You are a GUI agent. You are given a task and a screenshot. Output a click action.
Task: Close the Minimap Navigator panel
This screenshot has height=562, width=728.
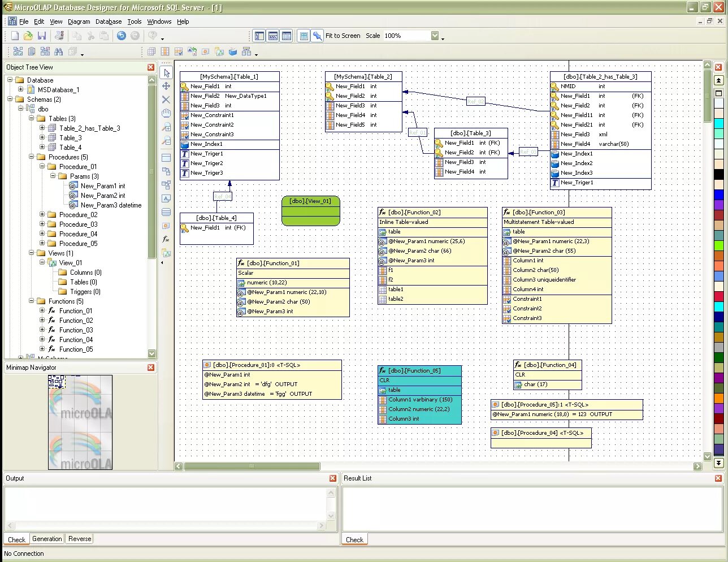pos(151,368)
